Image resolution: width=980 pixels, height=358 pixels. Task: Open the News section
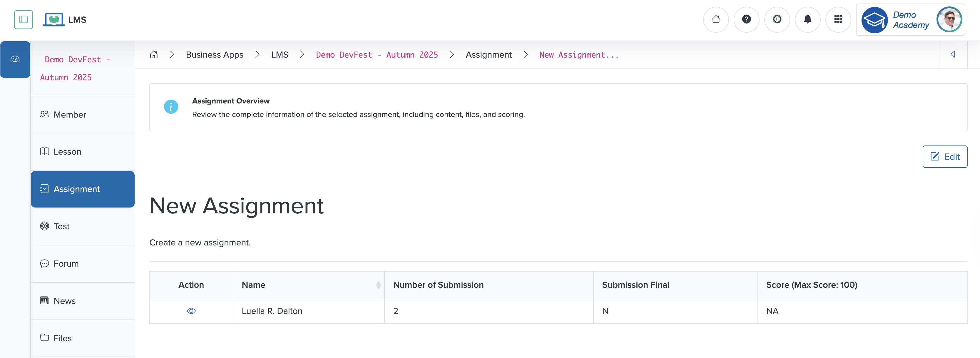tap(64, 301)
